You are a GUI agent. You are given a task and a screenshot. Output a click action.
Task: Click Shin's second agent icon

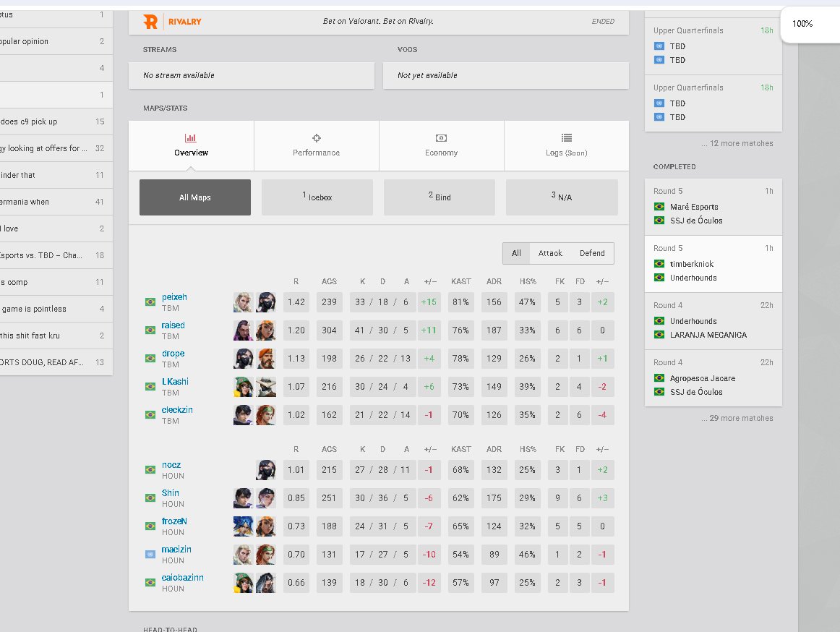pos(266,498)
